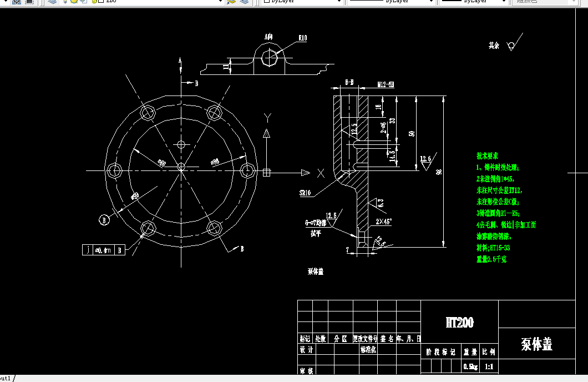Click the color square in layer control
This screenshot has width=588, height=382.
[100, 2]
